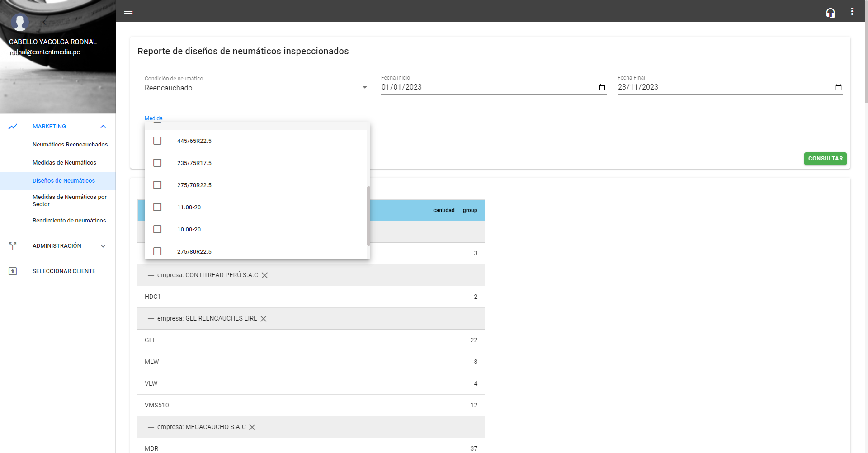Open the Fecha Final calendar picker

(838, 87)
